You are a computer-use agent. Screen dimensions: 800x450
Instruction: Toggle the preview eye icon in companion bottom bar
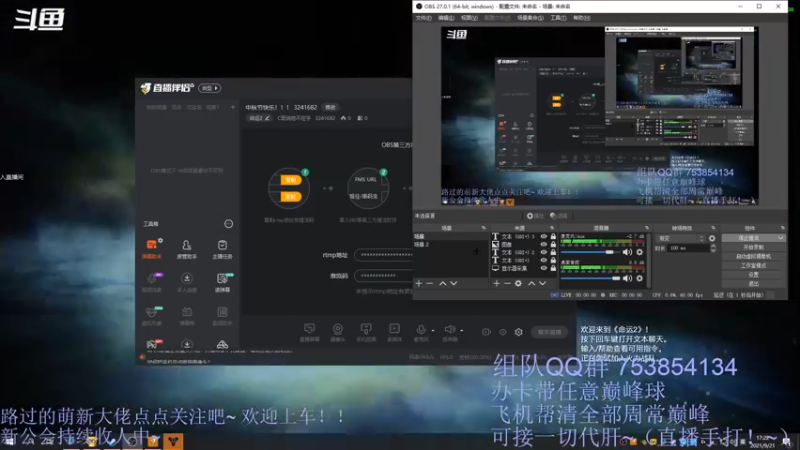coord(503,332)
